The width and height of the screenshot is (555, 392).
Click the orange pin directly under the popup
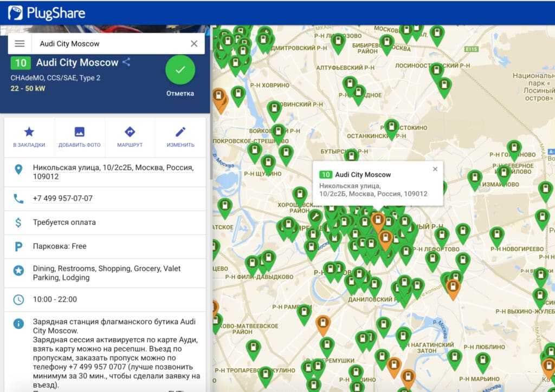(378, 221)
